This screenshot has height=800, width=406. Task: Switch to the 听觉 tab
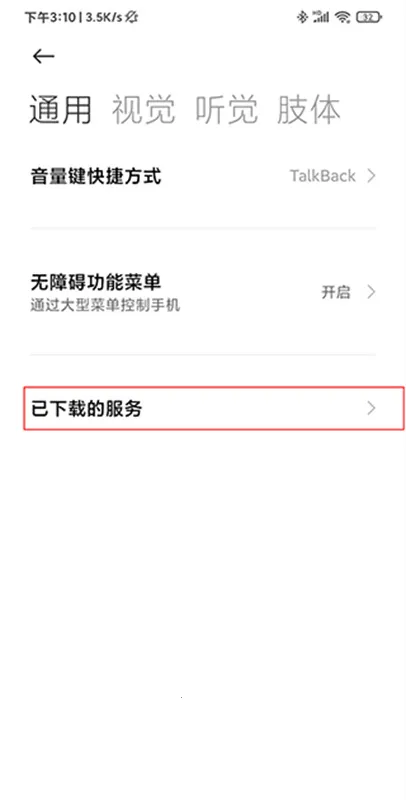tap(226, 109)
